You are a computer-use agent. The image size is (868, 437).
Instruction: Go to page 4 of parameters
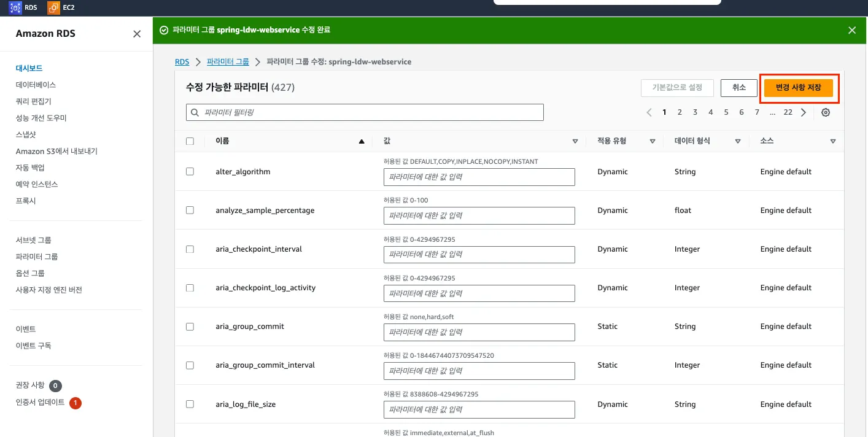[711, 112]
